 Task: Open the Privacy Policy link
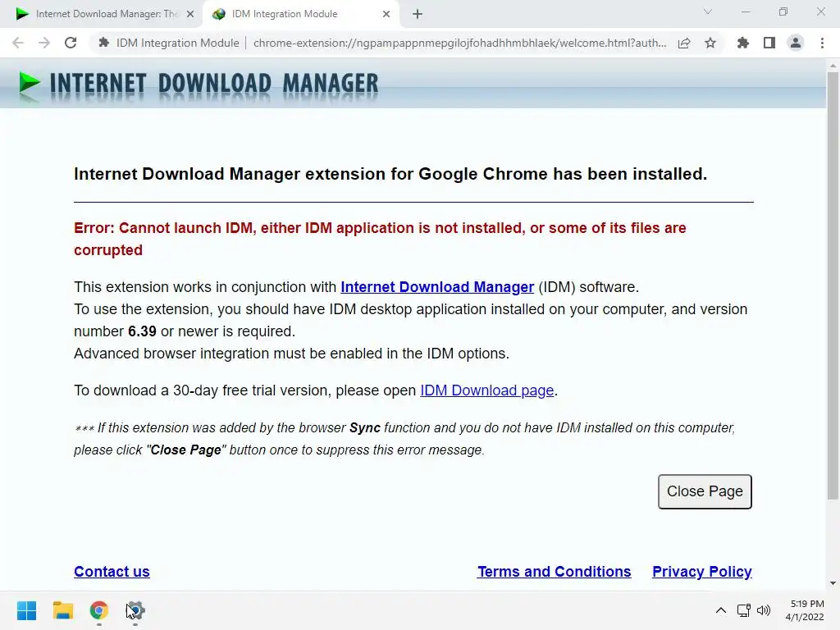(x=702, y=572)
